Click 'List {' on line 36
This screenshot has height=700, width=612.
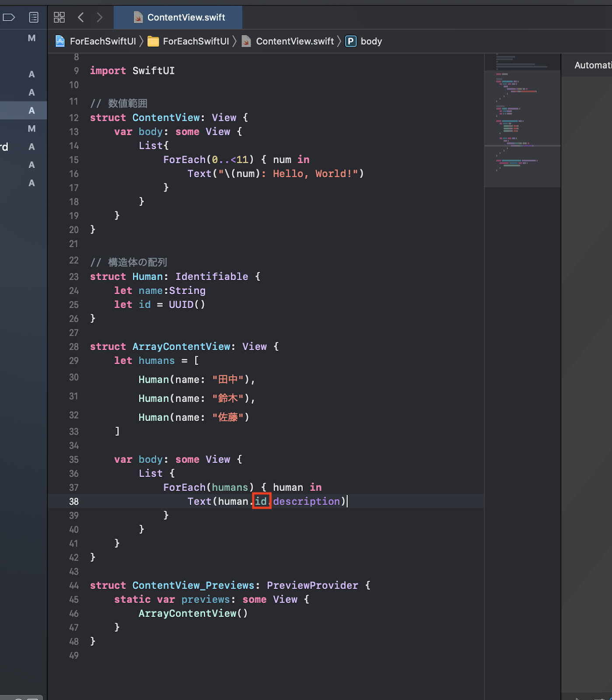157,473
